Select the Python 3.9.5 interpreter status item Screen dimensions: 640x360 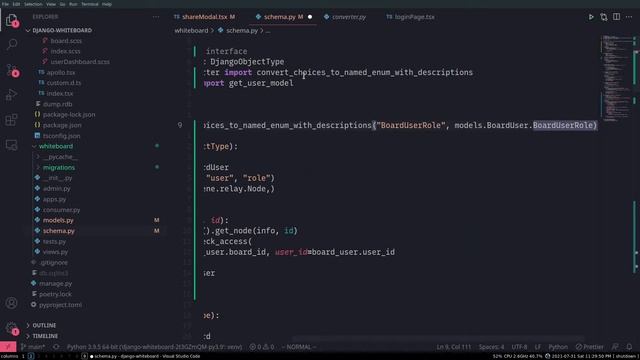(x=154, y=347)
